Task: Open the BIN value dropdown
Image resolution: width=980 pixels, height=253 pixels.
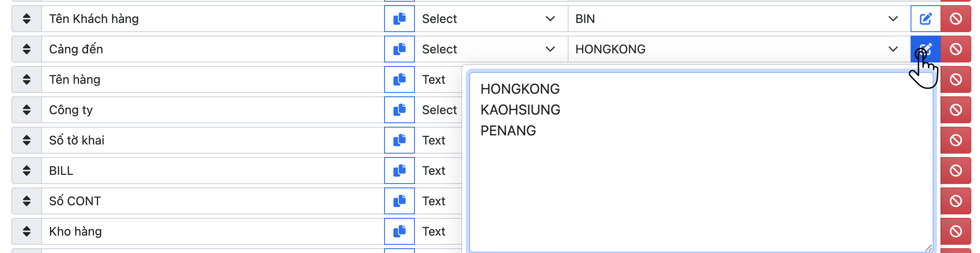Action: click(x=739, y=19)
